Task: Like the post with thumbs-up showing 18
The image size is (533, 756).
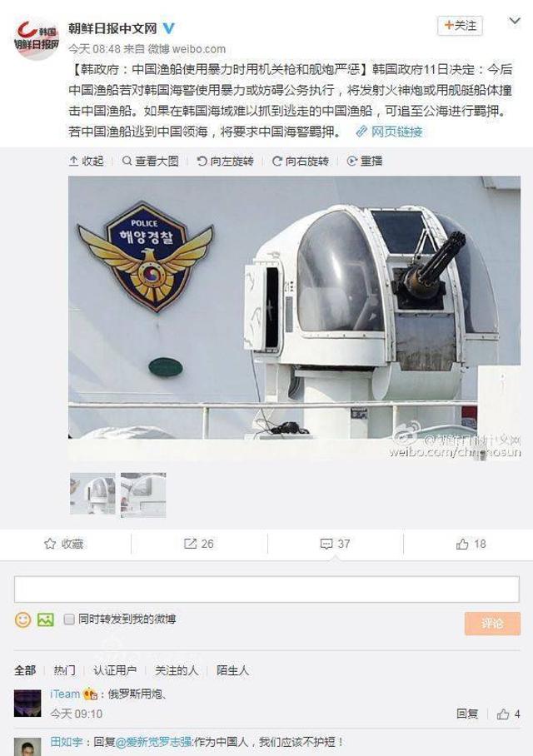Action: 471,544
